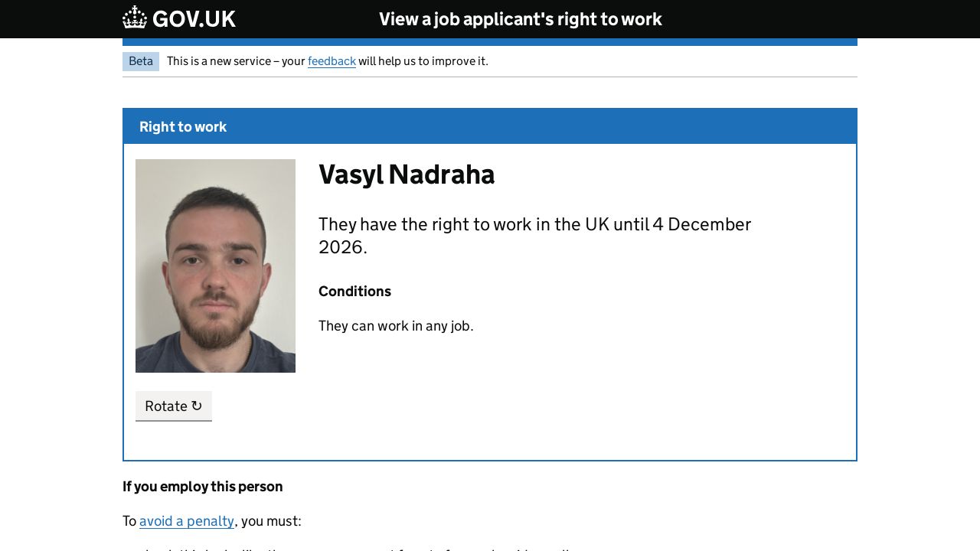
Task: Click the '2026.' expiry year text
Action: coord(343,247)
